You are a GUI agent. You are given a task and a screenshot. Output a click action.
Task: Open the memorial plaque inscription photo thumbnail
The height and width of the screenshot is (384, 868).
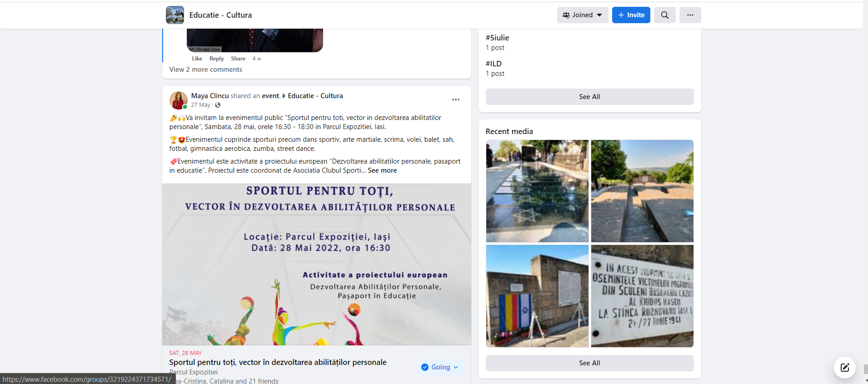click(642, 296)
